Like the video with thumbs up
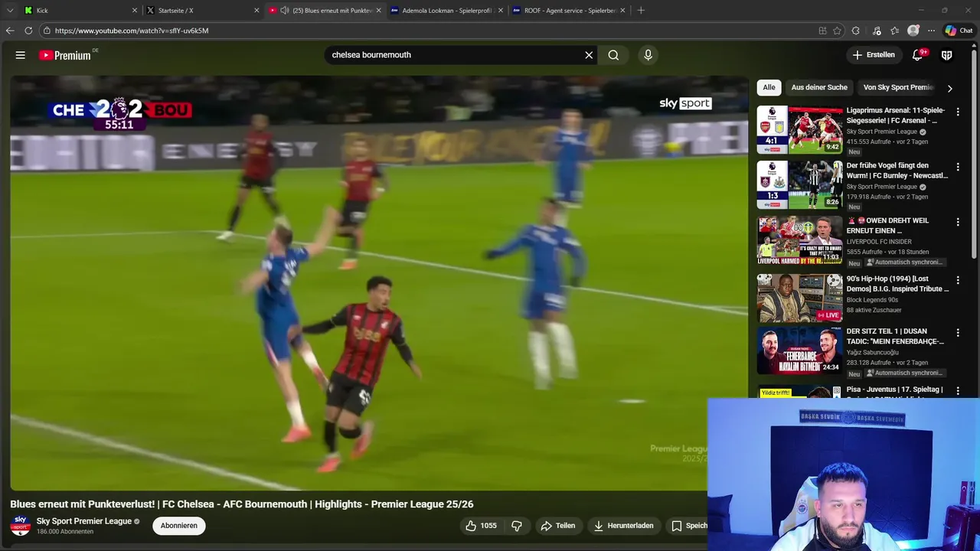Image resolution: width=980 pixels, height=551 pixels. click(481, 526)
